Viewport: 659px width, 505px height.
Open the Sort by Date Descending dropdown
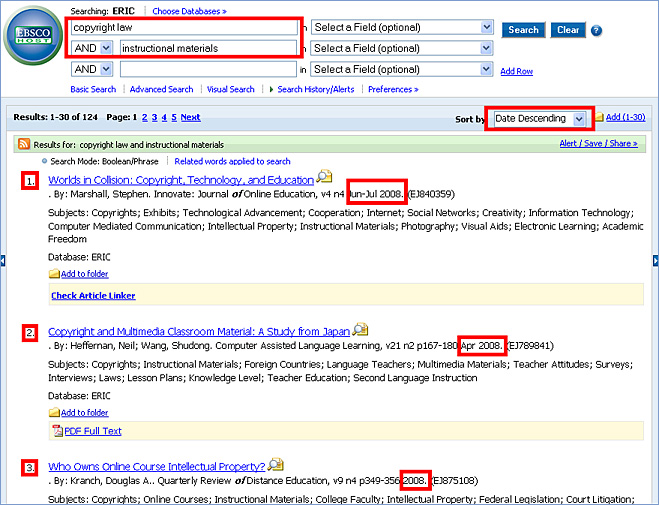pos(539,119)
